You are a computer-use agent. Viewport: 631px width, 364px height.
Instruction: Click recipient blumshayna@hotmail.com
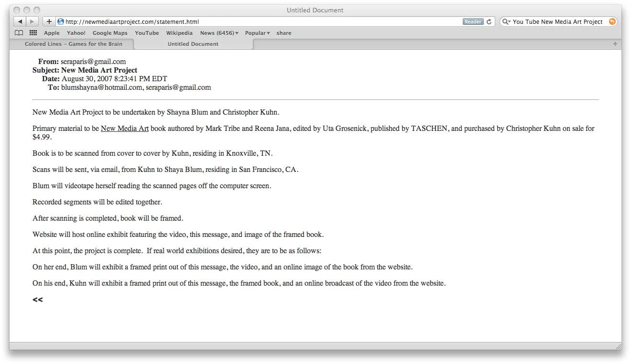pyautogui.click(x=101, y=87)
